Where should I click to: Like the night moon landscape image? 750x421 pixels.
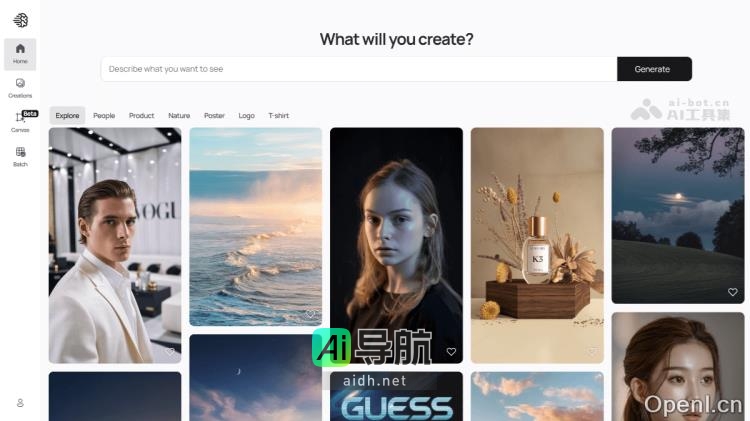click(x=732, y=292)
